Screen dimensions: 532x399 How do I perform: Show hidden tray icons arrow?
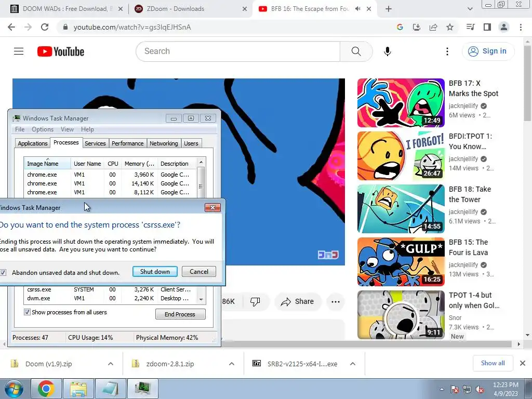pos(442,389)
